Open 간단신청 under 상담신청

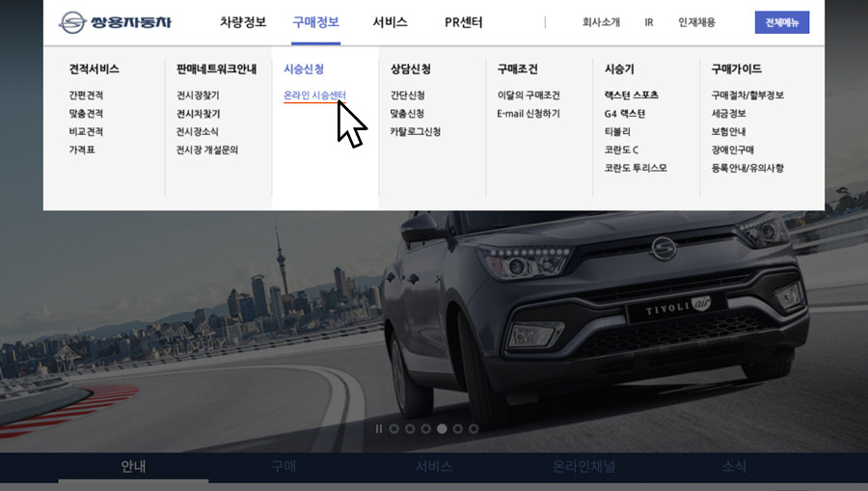407,95
